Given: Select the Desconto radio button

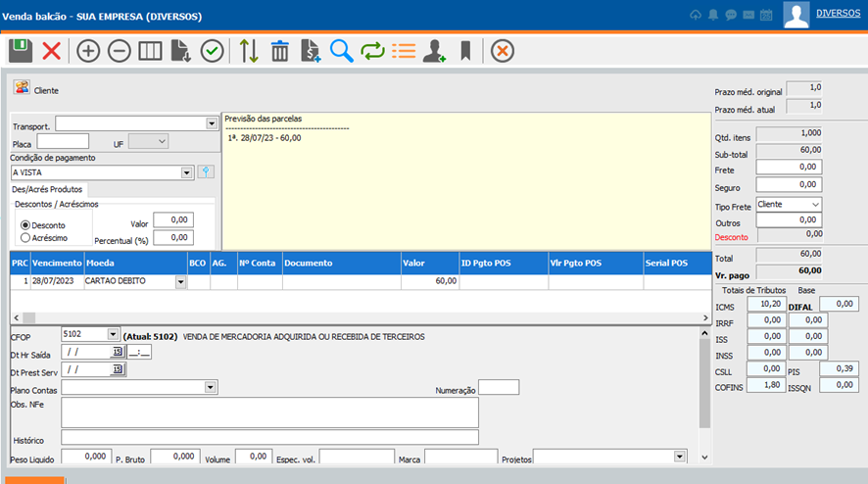Looking at the screenshot, I should click(25, 225).
